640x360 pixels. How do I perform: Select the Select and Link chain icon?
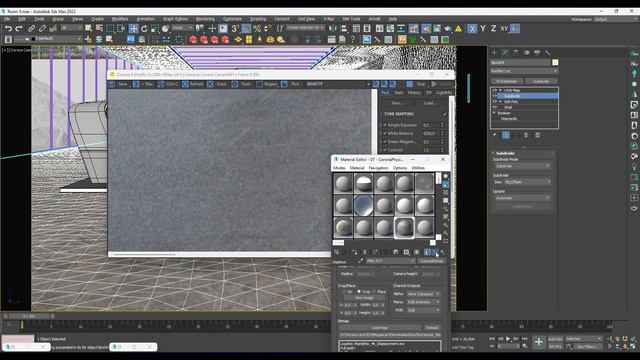point(31,29)
